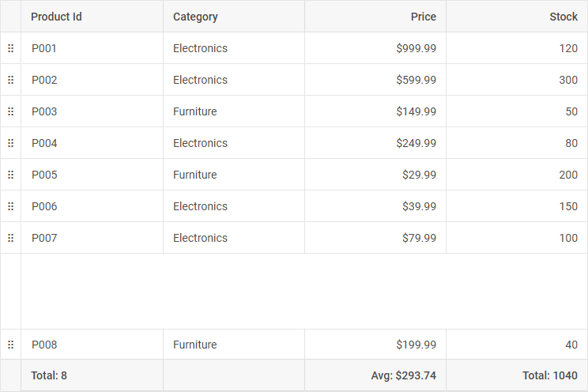Sort by the Category column header

click(195, 17)
